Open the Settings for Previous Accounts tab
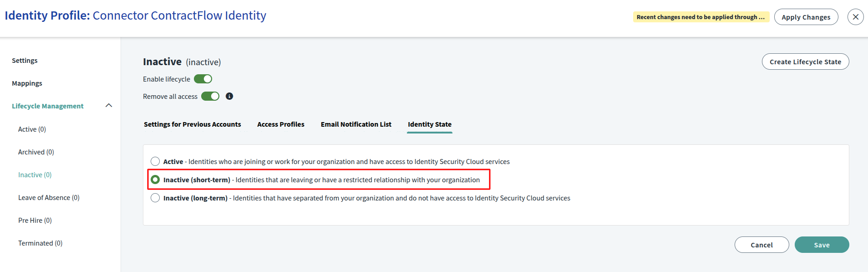The image size is (868, 272). (x=192, y=124)
